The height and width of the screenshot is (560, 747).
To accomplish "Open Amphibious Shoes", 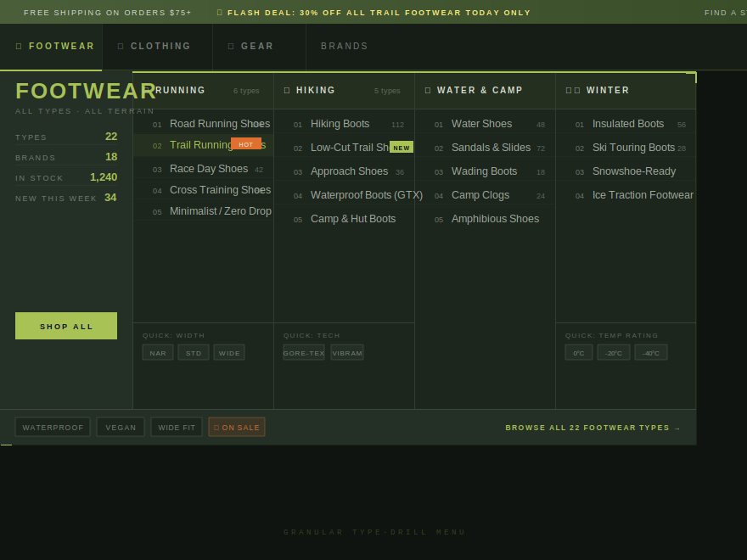I will (x=485, y=219).
